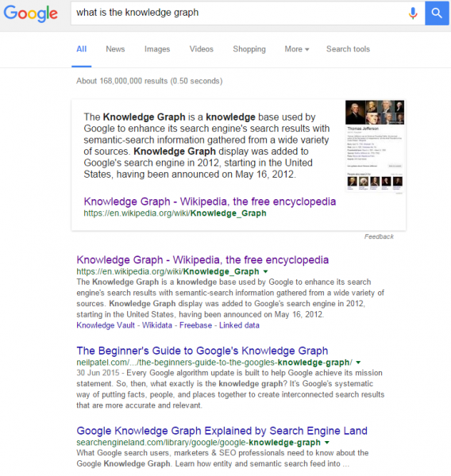This screenshot has width=451, height=476.
Task: Switch to the Images tab
Action: point(157,49)
